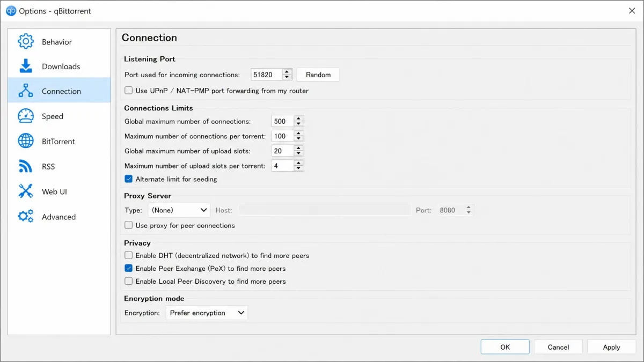Increase global upload slots value
644x362 pixels.
299,148
